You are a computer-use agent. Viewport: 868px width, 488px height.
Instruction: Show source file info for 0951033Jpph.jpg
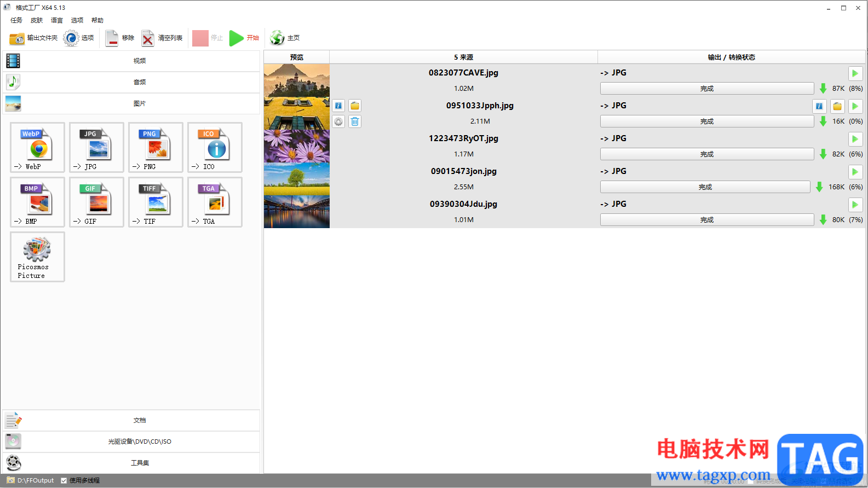pos(338,106)
